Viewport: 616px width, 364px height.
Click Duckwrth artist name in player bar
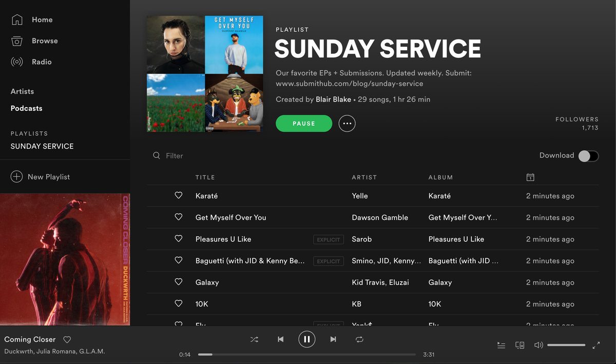[19, 351]
